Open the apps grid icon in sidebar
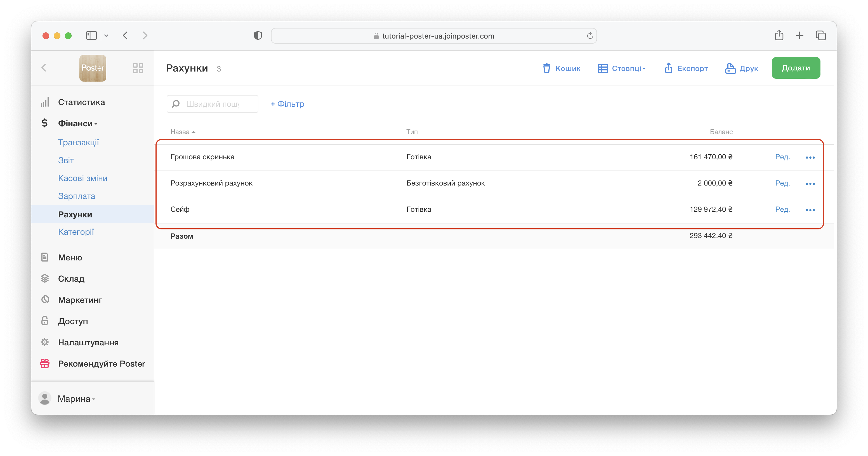Screen dimensions: 868x456 (138, 68)
